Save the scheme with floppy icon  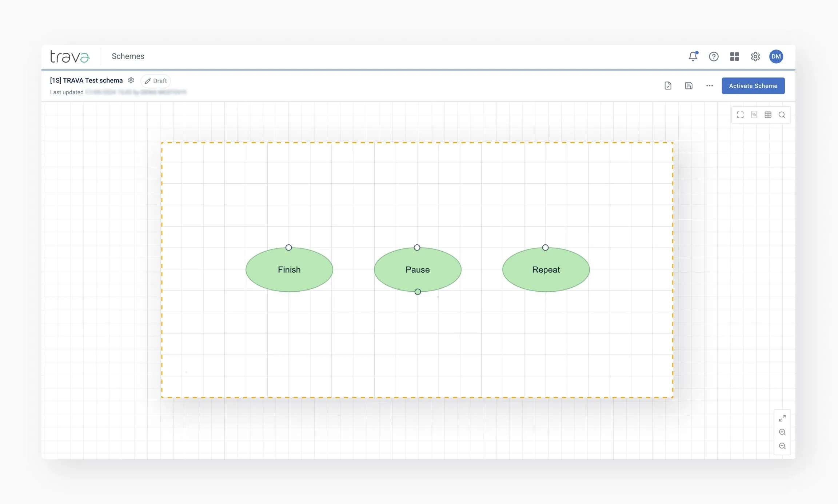coord(689,86)
